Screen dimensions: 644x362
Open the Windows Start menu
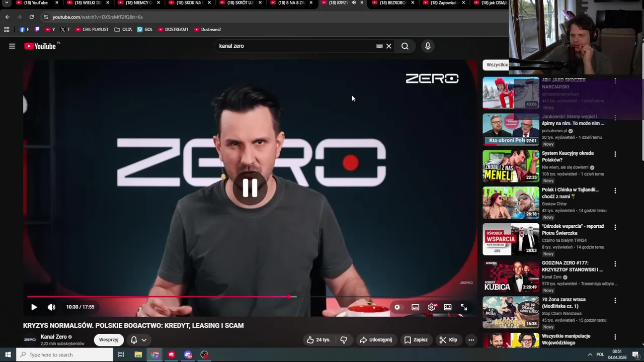pyautogui.click(x=8, y=355)
